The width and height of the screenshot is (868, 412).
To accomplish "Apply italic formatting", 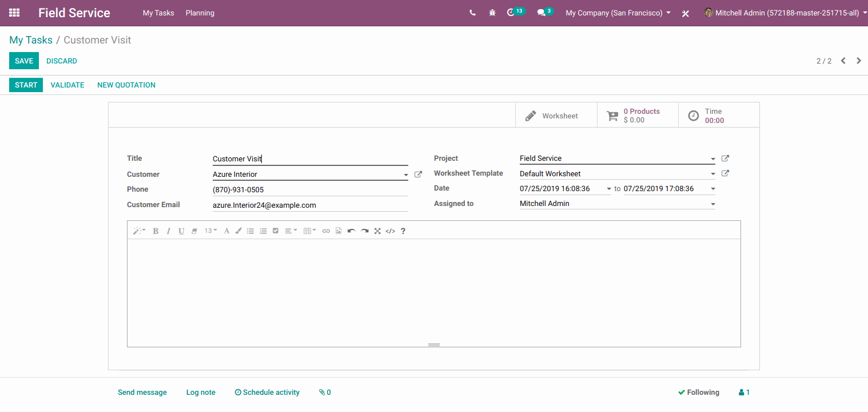I will 168,231.
